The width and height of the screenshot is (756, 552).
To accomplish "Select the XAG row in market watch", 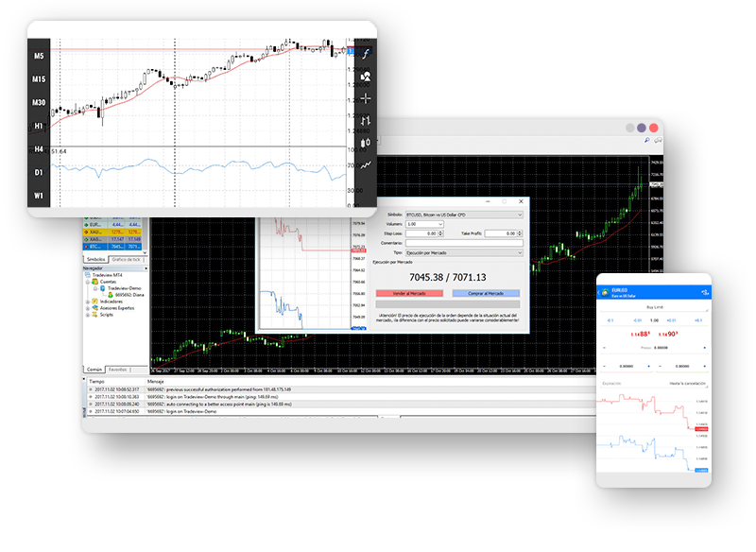I will click(112, 239).
